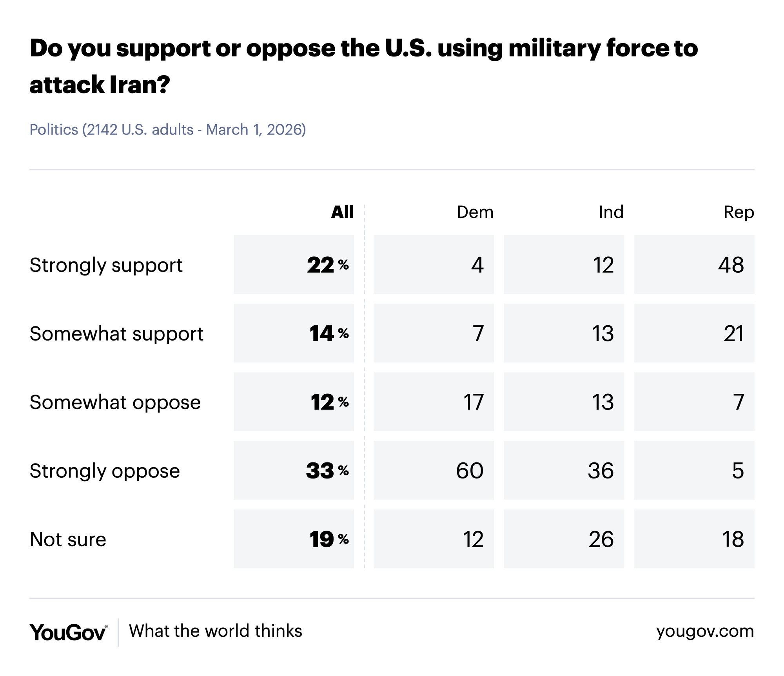Click the Rep Somewhat support cell showing 21

tap(694, 333)
